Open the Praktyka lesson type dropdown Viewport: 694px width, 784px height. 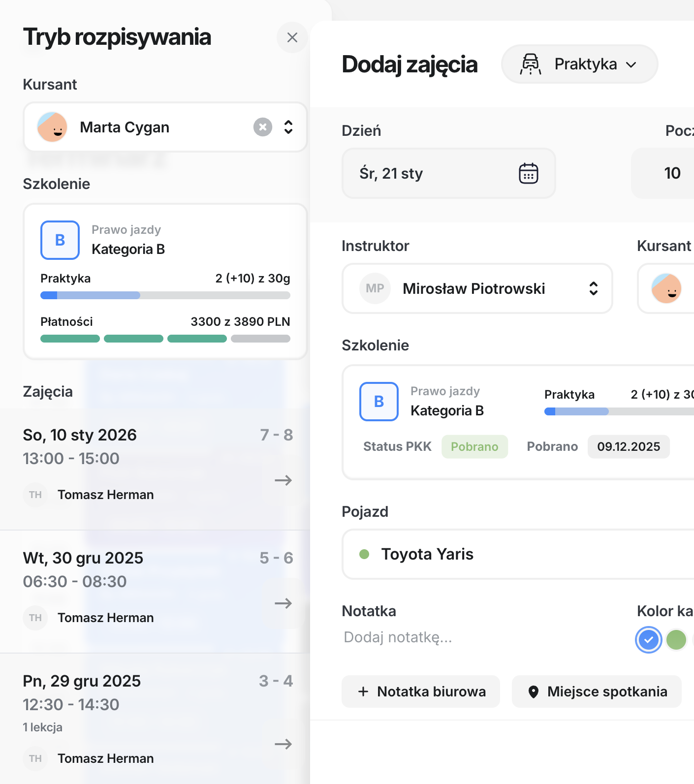[579, 64]
